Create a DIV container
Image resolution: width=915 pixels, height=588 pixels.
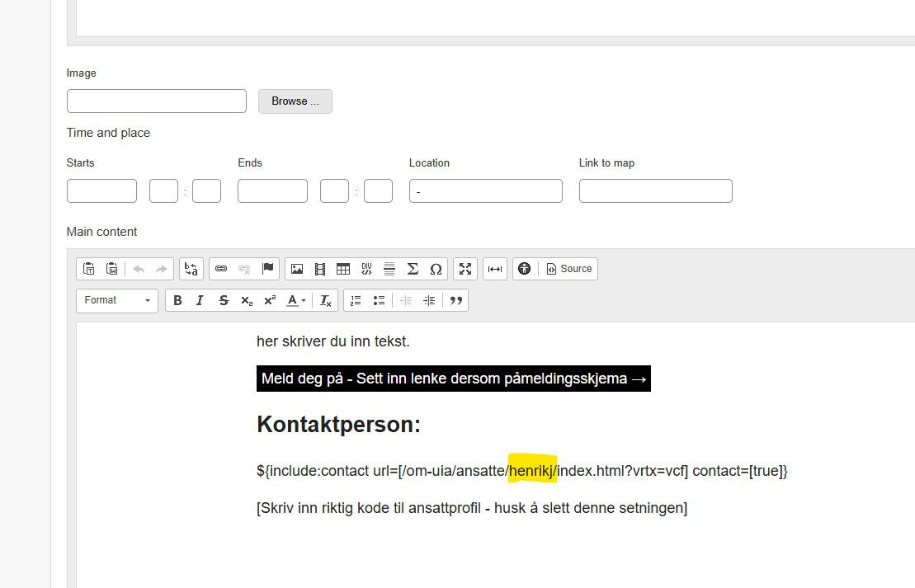pyautogui.click(x=366, y=269)
